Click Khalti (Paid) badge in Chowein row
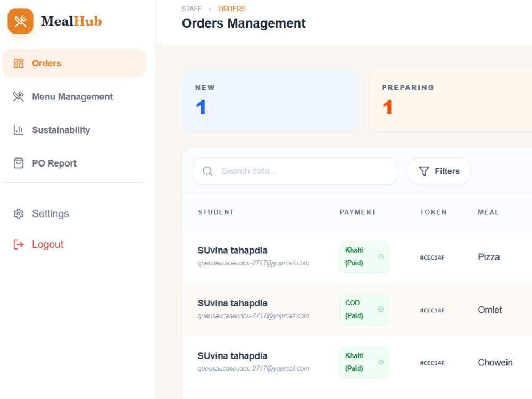The width and height of the screenshot is (532, 399). pyautogui.click(x=364, y=362)
